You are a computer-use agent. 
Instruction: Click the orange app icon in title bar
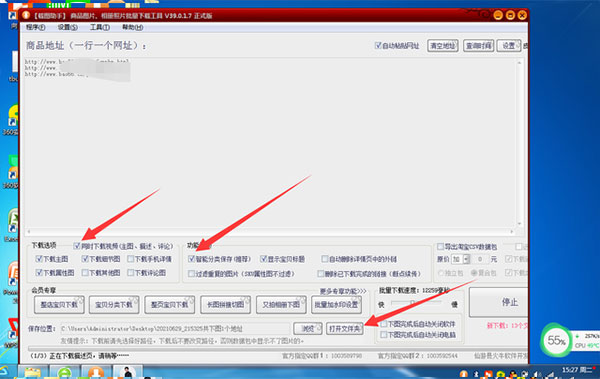click(x=26, y=15)
